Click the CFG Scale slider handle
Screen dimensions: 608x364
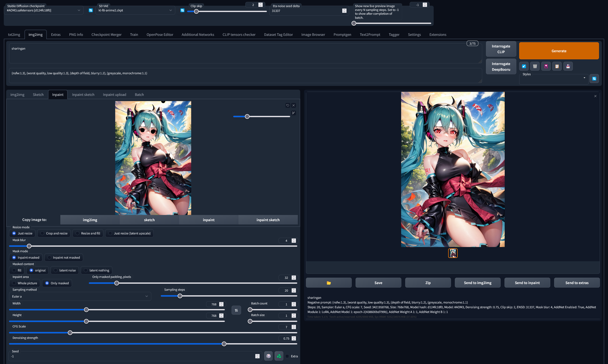70,333
